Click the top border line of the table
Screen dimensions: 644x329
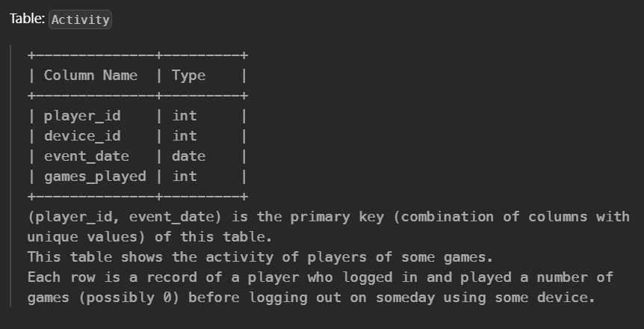click(137, 55)
